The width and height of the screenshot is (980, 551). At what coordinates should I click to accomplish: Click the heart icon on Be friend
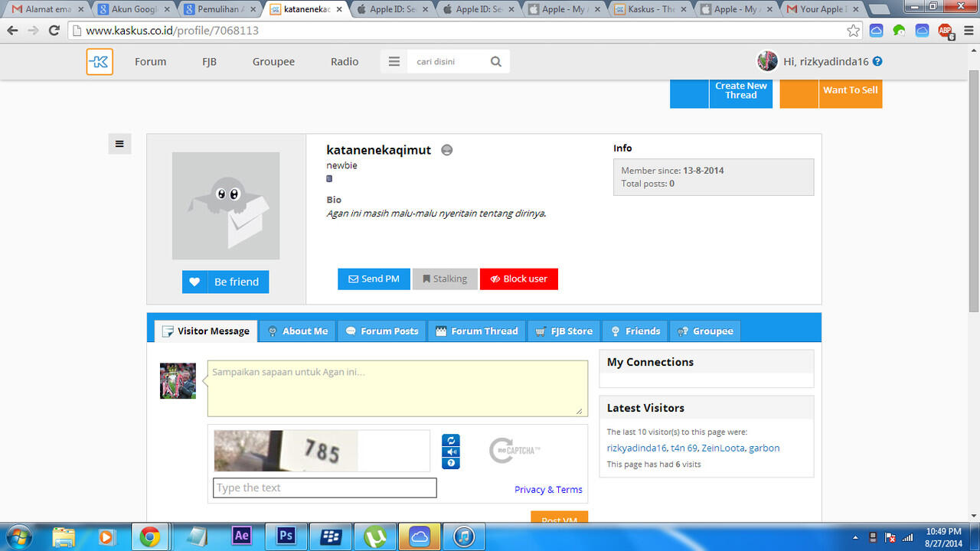pyautogui.click(x=194, y=282)
